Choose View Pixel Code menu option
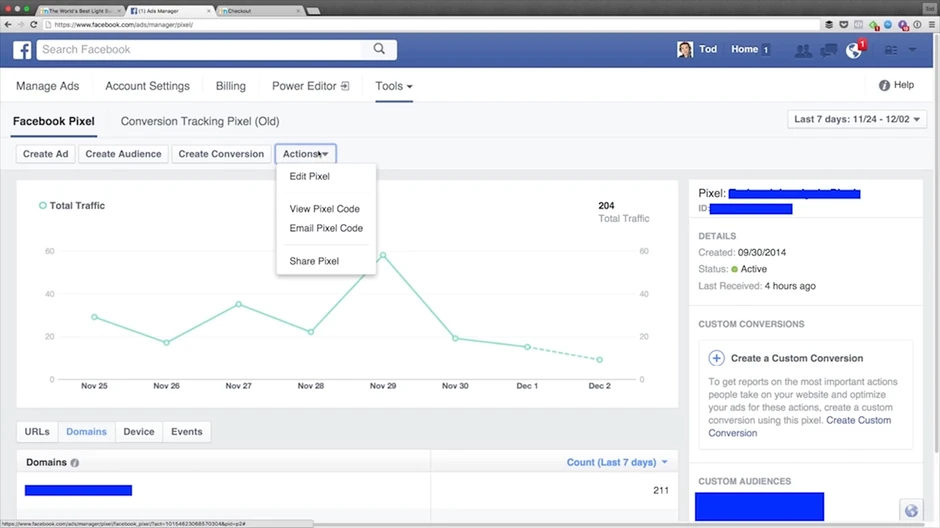 (x=324, y=209)
